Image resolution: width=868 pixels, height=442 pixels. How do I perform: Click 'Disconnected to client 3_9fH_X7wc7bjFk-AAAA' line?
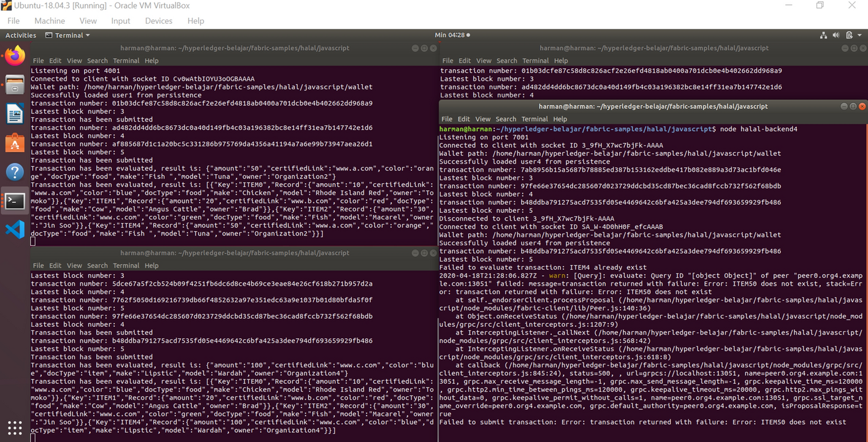pos(527,218)
